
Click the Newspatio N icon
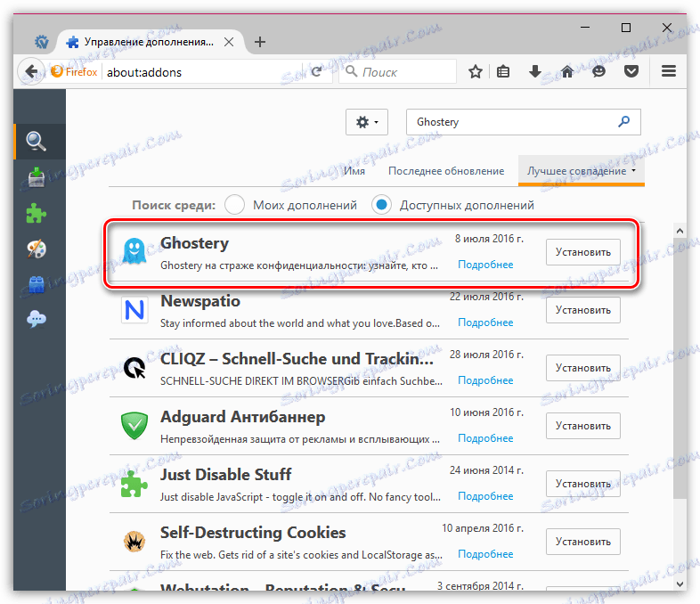pyautogui.click(x=134, y=309)
